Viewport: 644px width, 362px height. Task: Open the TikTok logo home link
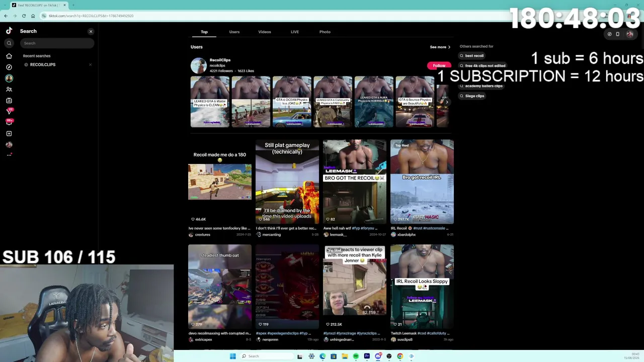click(9, 31)
